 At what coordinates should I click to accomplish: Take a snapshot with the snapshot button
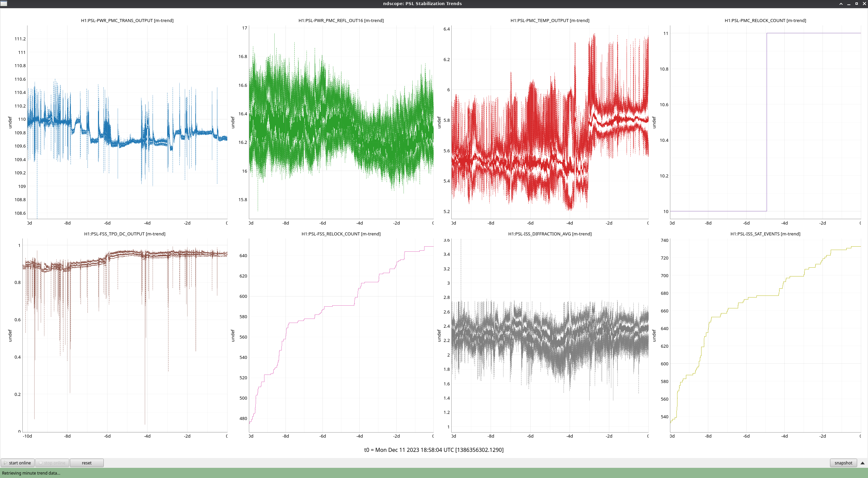843,463
